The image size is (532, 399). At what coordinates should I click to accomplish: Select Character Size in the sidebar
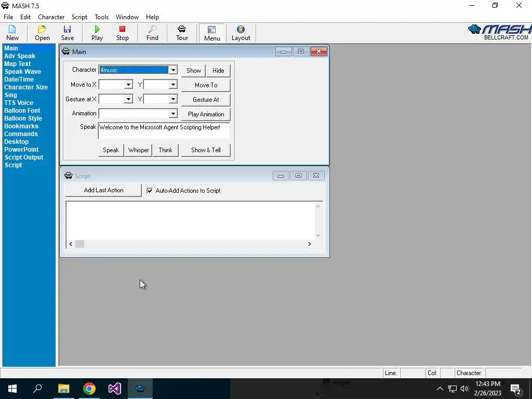26,87
